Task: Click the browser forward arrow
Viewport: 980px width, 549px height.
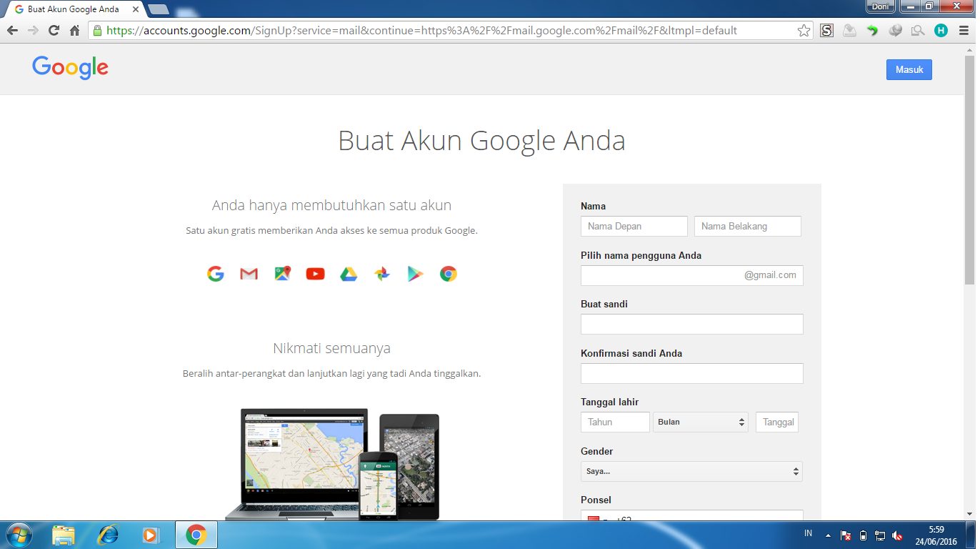Action: [x=32, y=31]
